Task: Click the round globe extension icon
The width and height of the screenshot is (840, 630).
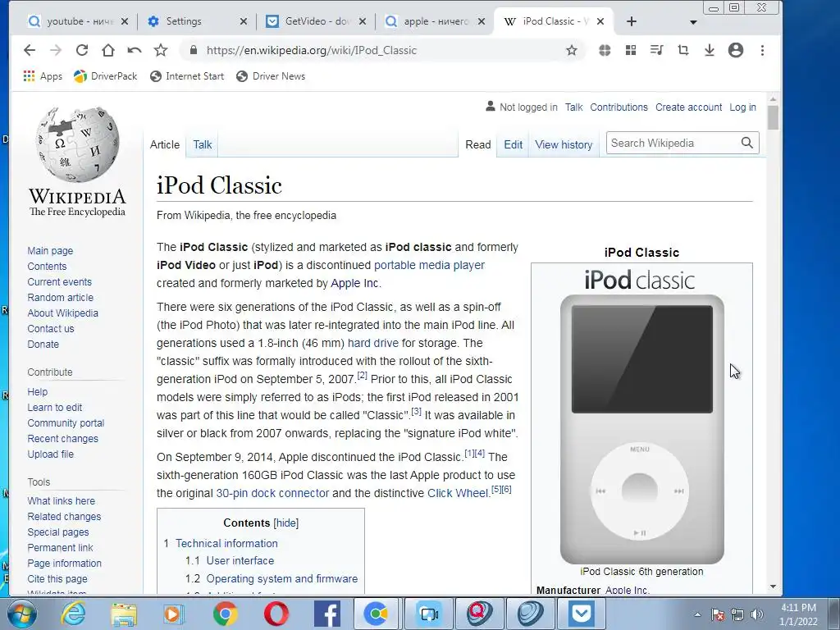Action: click(605, 50)
